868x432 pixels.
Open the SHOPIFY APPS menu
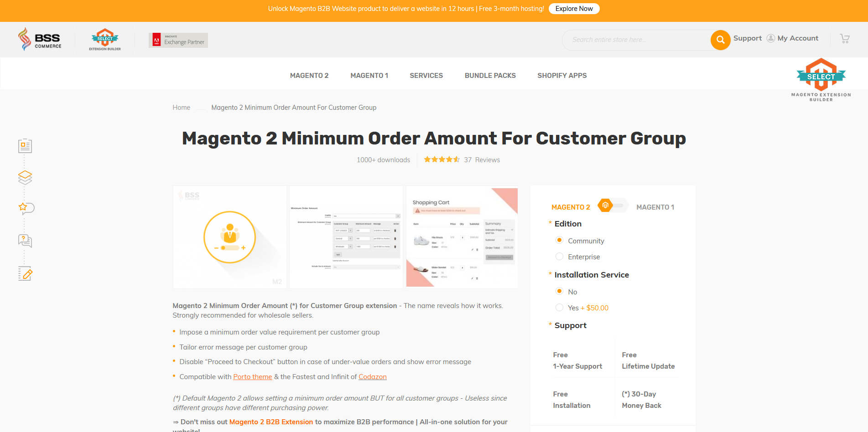pos(562,76)
